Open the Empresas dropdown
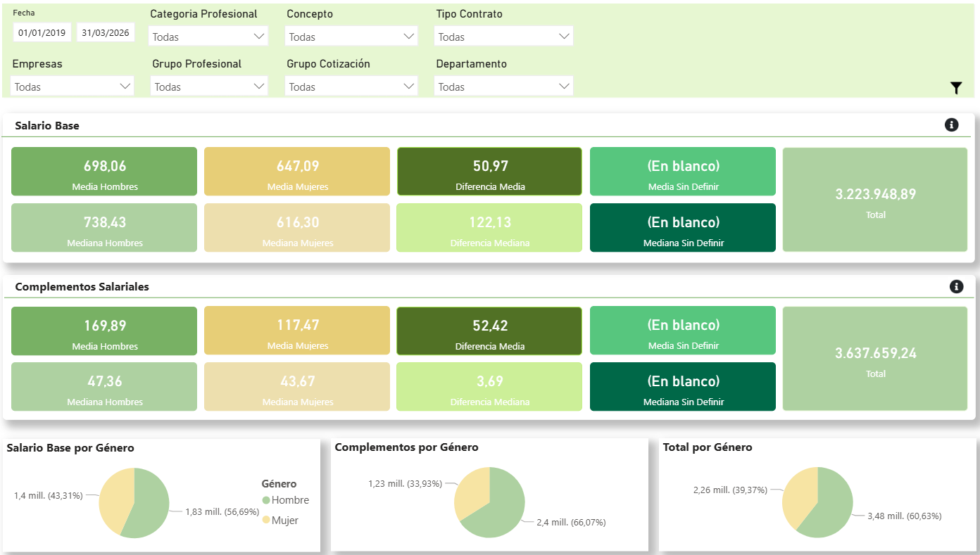The image size is (980, 555). point(73,87)
